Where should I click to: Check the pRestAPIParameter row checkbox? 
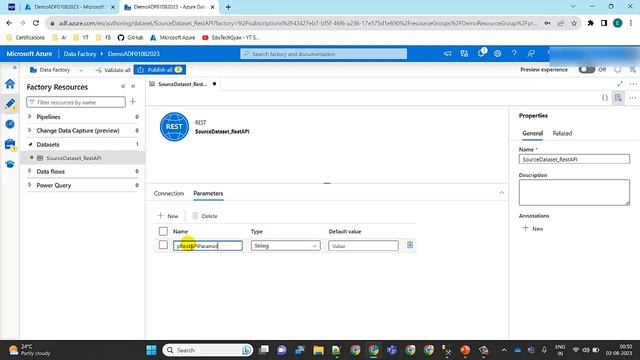click(x=163, y=245)
